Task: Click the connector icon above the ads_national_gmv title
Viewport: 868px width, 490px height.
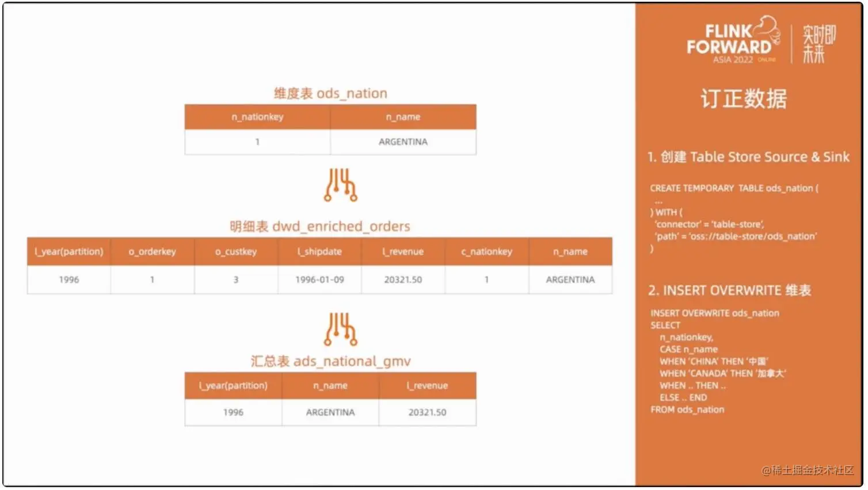Action: point(341,329)
